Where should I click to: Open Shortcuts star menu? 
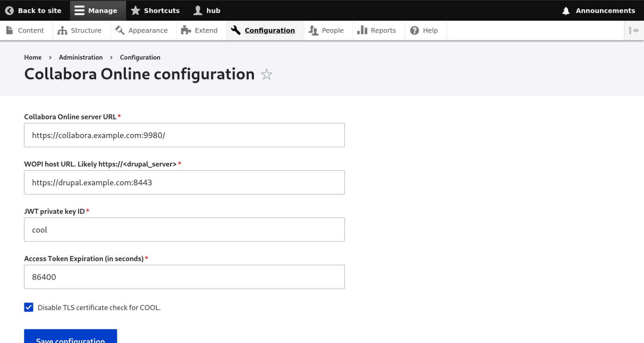coord(155,11)
